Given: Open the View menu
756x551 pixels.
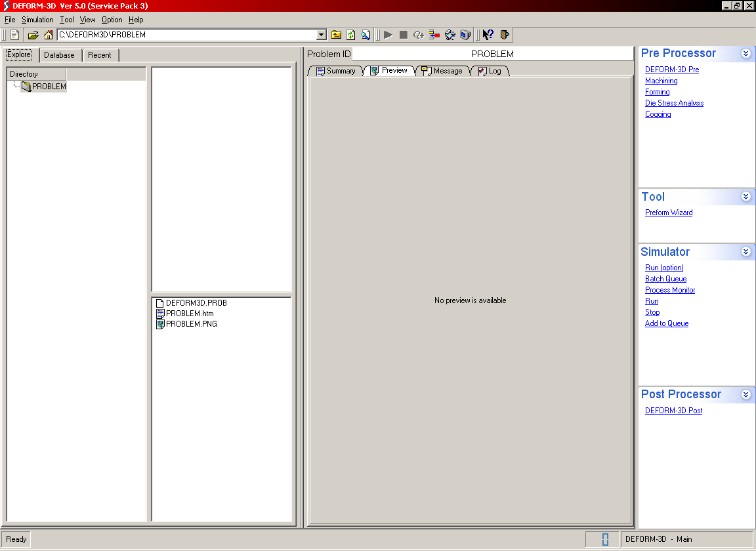Looking at the screenshot, I should pos(88,20).
